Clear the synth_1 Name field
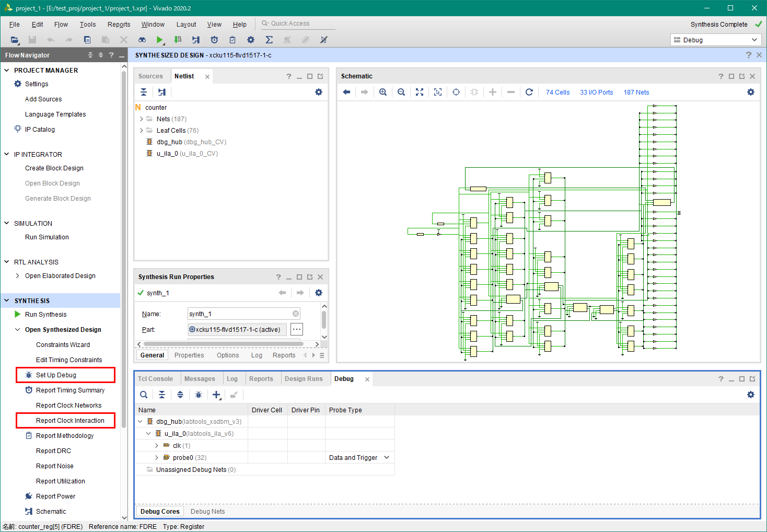Viewport: 767px width, 532px height. (x=296, y=314)
